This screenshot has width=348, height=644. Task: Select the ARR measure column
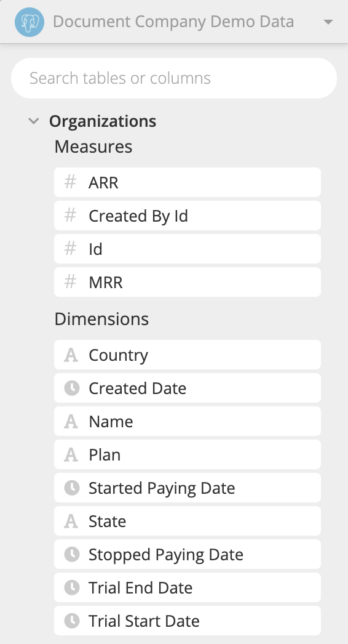tap(188, 182)
